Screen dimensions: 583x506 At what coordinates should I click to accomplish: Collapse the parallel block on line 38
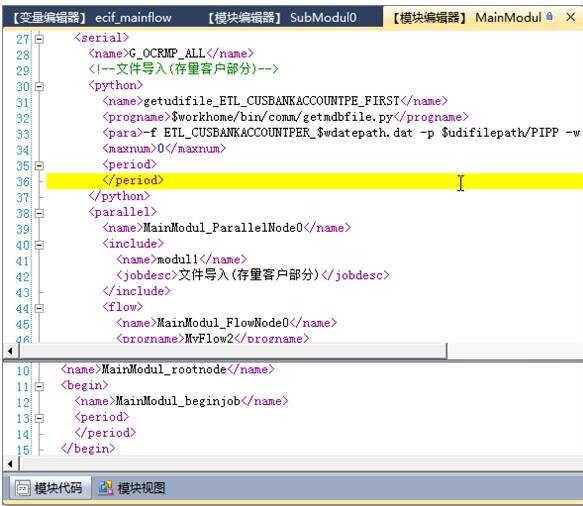(39, 213)
